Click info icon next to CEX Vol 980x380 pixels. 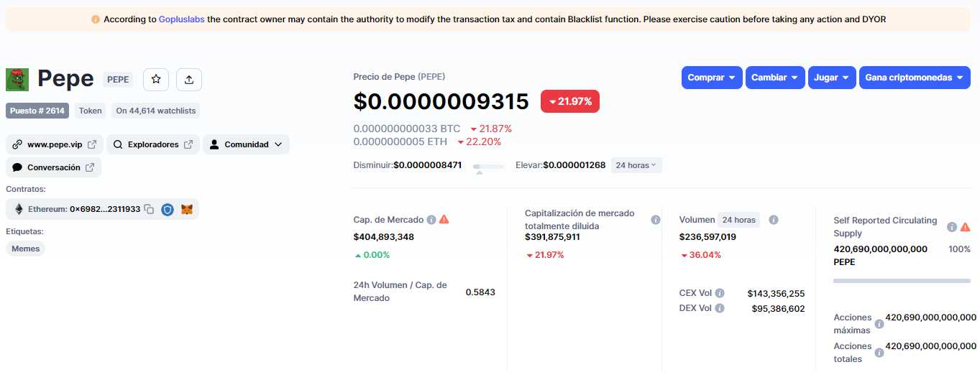tap(720, 293)
